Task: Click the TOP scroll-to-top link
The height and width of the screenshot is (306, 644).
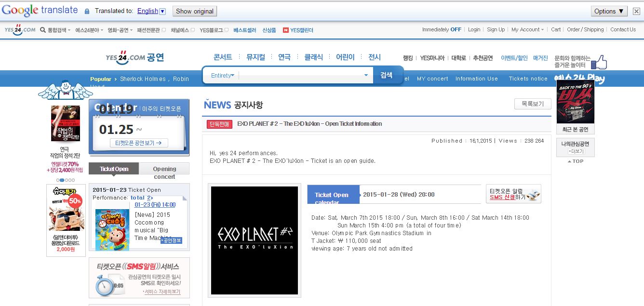Action: click(x=576, y=161)
